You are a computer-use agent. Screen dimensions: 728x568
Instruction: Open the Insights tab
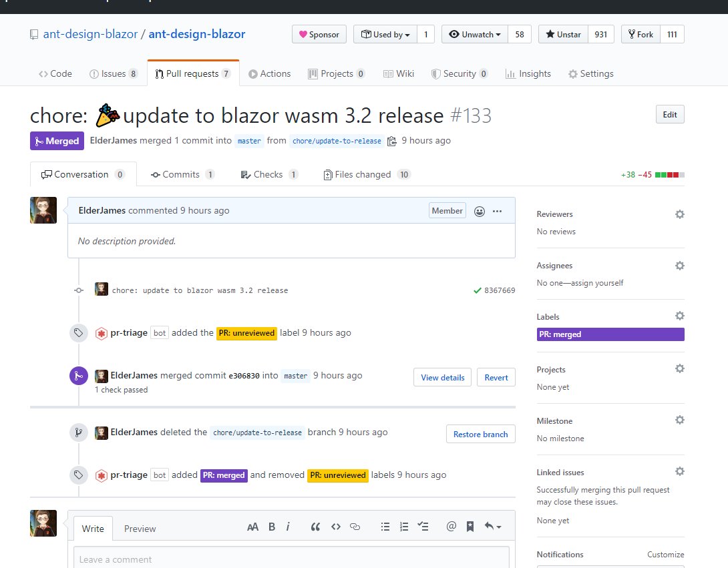[528, 74]
